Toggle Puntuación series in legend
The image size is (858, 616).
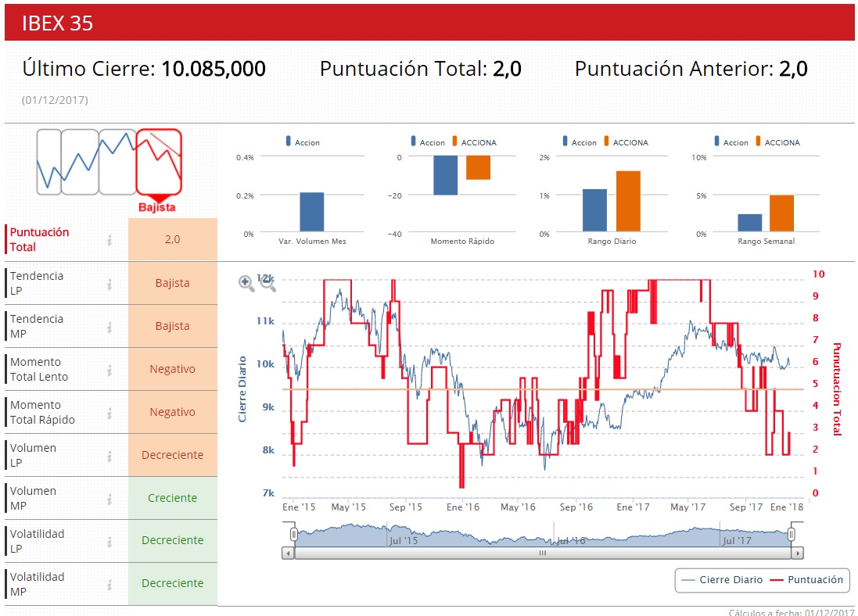pos(806,580)
